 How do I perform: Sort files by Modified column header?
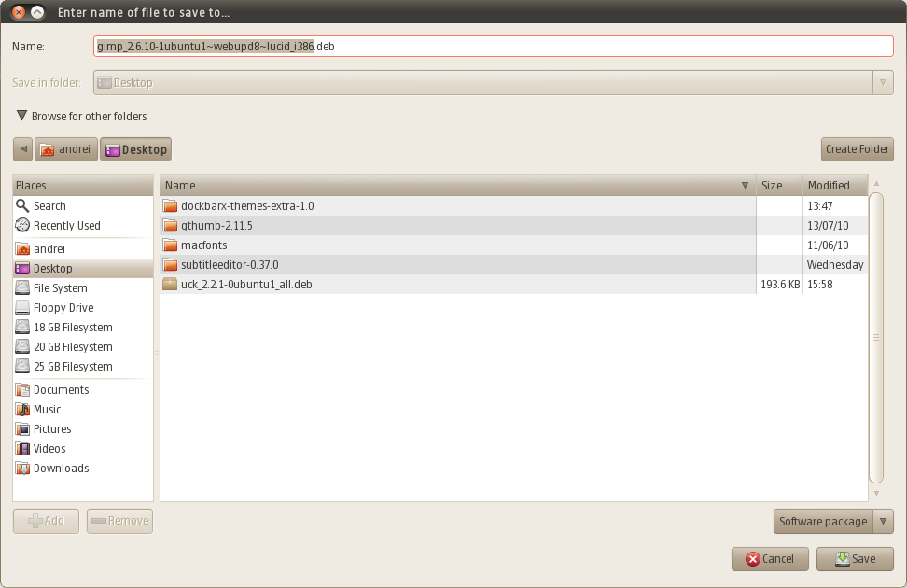835,185
